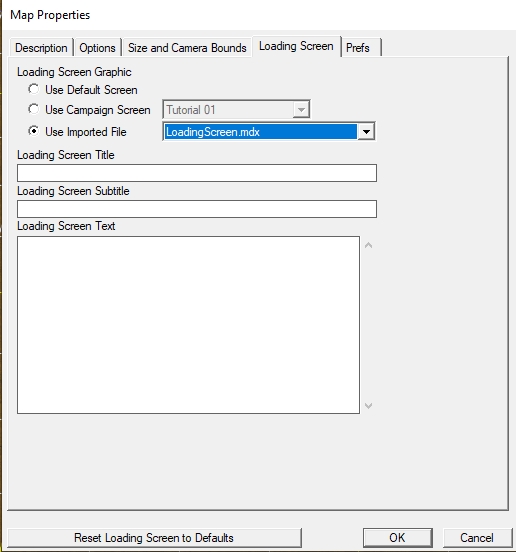Open the Prefs tab
The width and height of the screenshot is (516, 552).
(360, 48)
